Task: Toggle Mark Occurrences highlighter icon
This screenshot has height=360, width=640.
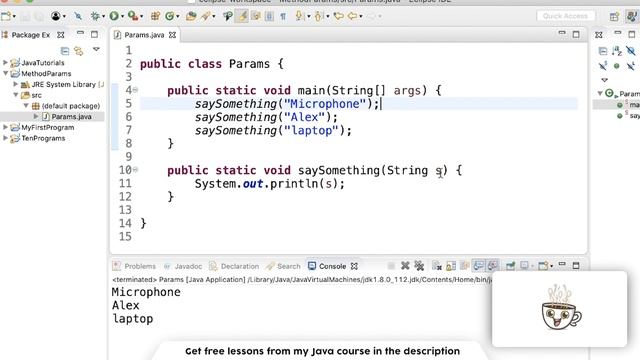Action: [242, 16]
